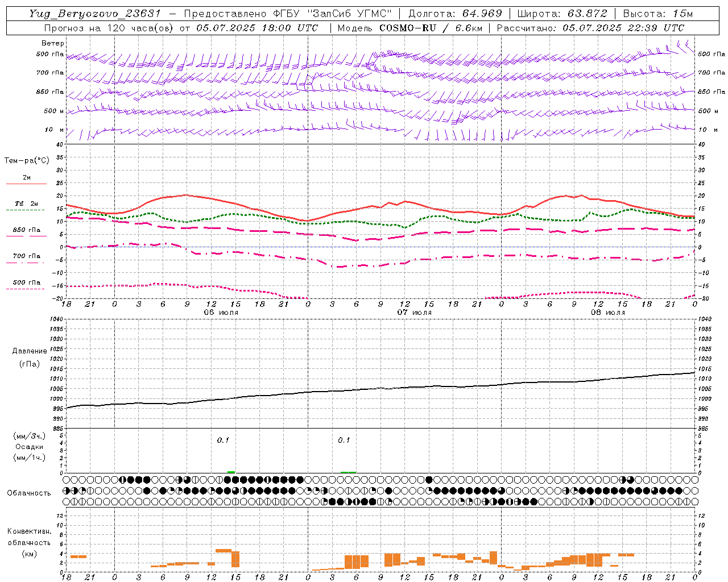Click the Рассчитано: 05.07.2025 22:39 UTC timestamp
The height and width of the screenshot is (582, 728).
pyautogui.click(x=590, y=28)
